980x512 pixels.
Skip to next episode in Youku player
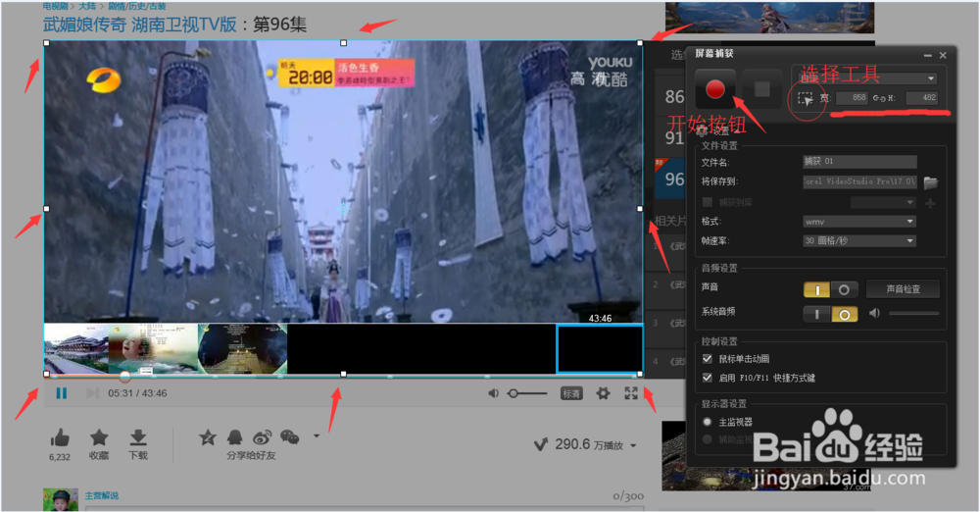92,393
